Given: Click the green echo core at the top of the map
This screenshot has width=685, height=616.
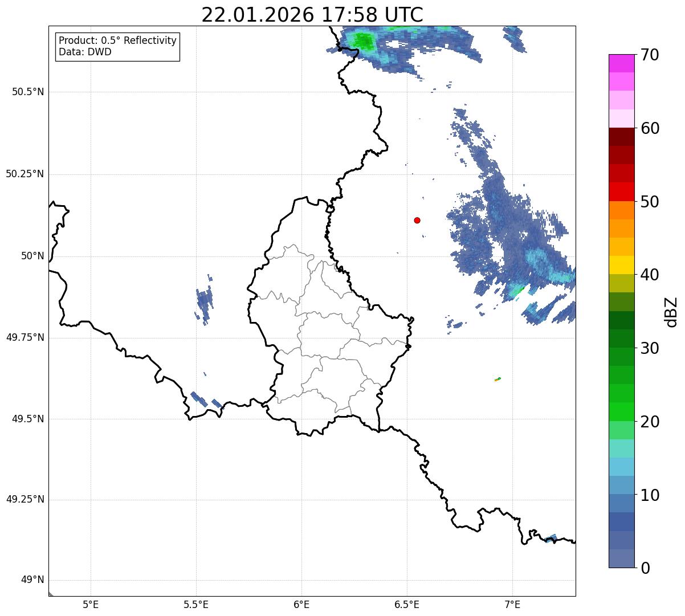Looking at the screenshot, I should [x=362, y=41].
